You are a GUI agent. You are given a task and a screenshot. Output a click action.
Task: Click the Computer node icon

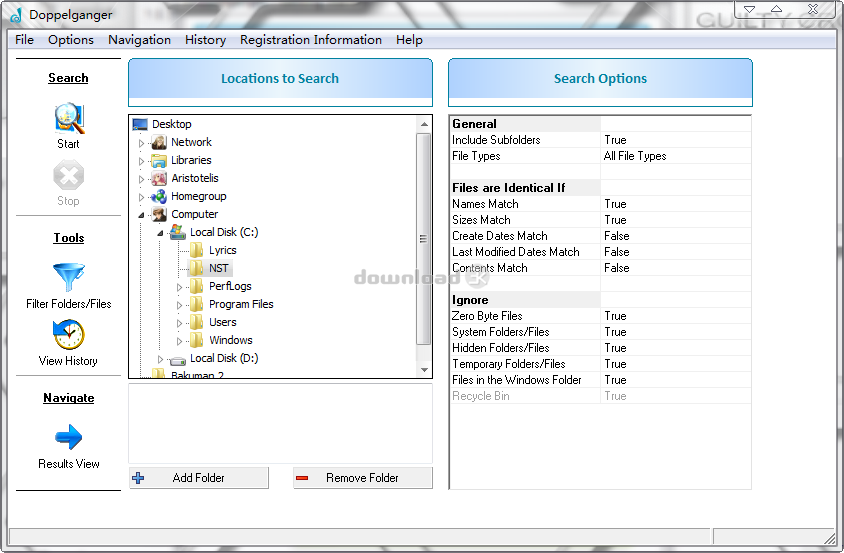click(159, 214)
